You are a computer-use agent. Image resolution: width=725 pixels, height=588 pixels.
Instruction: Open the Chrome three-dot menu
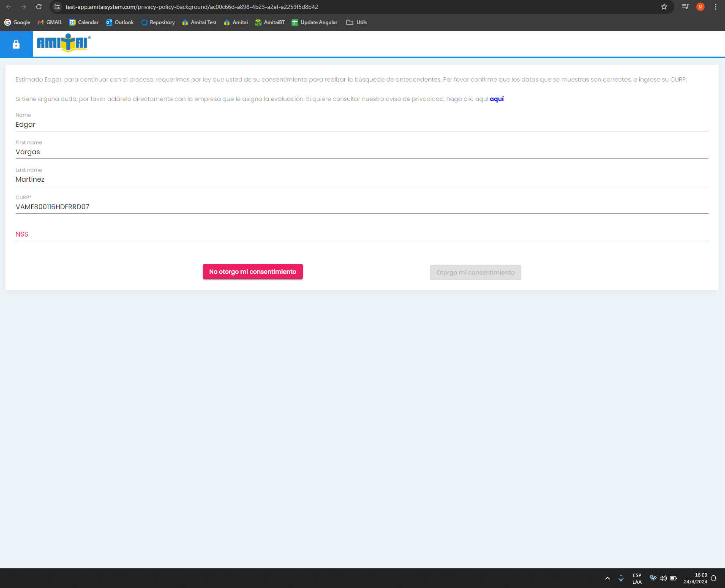(x=716, y=7)
